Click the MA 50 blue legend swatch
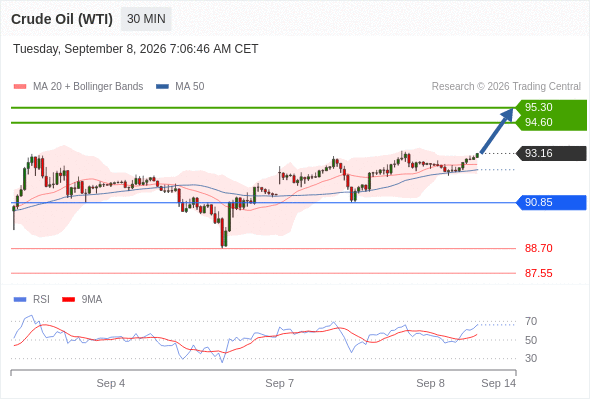The width and height of the screenshot is (590, 400). (162, 87)
